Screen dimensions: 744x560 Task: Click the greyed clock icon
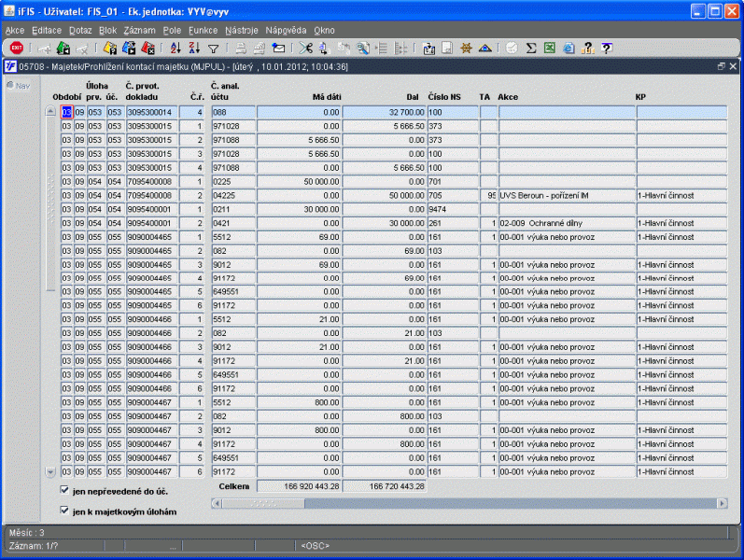[x=512, y=48]
